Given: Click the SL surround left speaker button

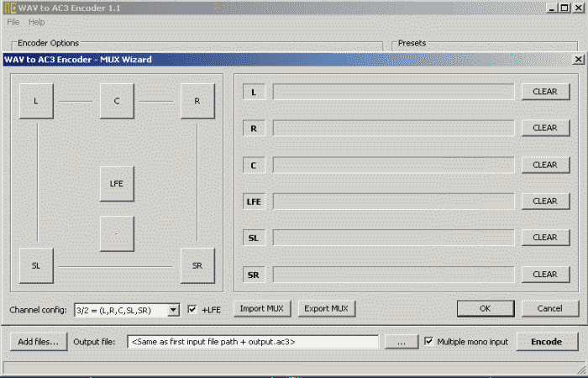Looking at the screenshot, I should [x=36, y=265].
